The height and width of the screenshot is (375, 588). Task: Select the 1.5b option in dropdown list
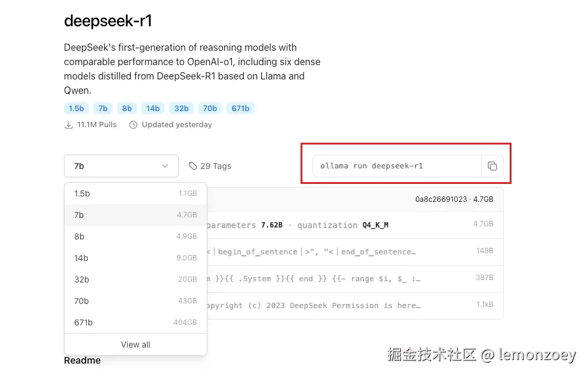pyautogui.click(x=136, y=193)
